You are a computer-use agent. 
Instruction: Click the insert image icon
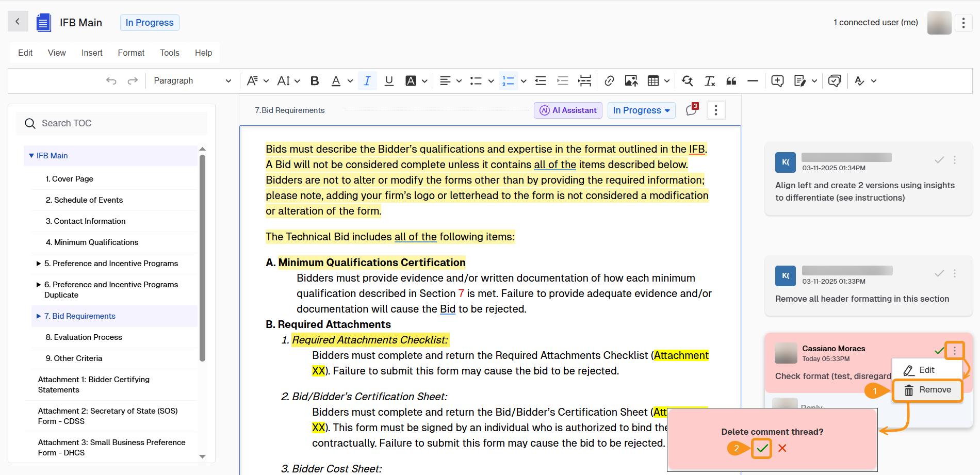[x=631, y=81]
